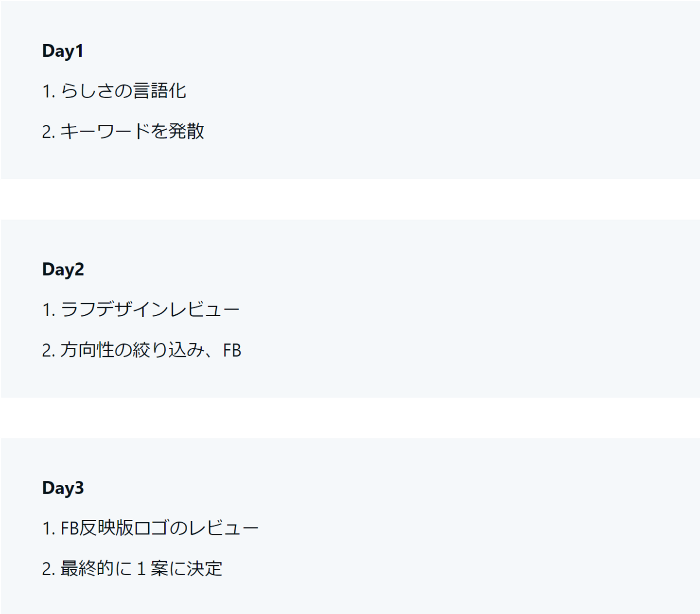Click number 1 marker under Day1
The image size is (700, 614).
[48, 91]
